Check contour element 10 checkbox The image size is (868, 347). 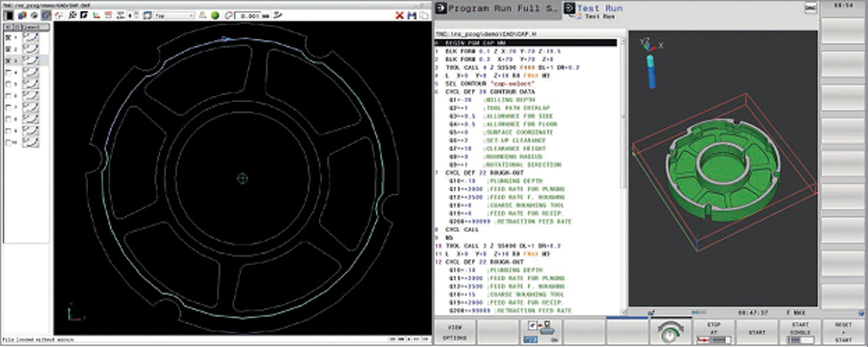(x=8, y=142)
